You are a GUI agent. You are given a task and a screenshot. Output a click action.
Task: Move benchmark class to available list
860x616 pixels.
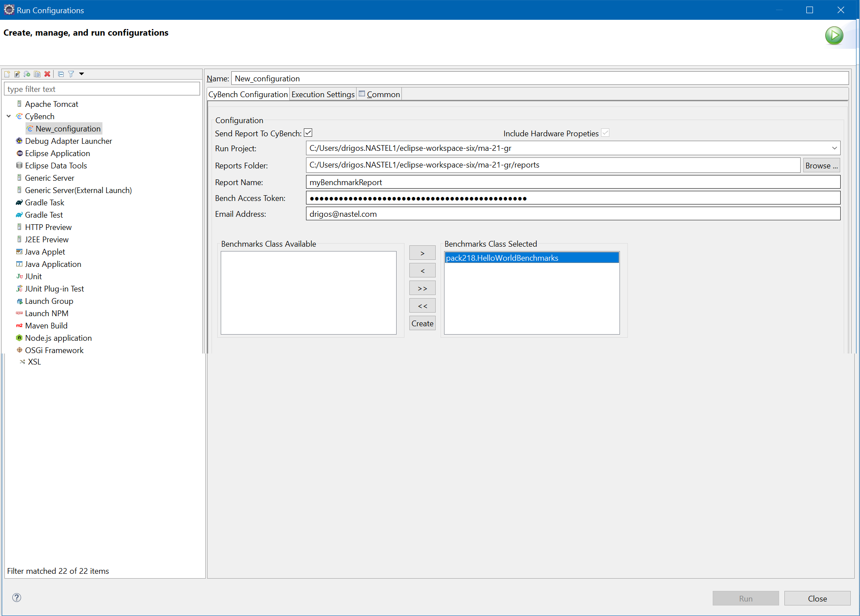[423, 271]
